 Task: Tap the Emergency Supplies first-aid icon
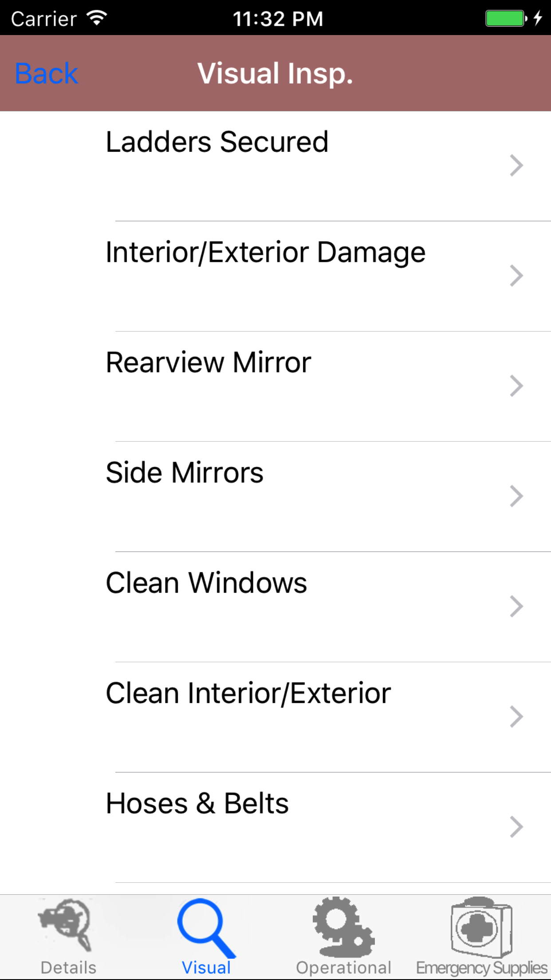(481, 927)
